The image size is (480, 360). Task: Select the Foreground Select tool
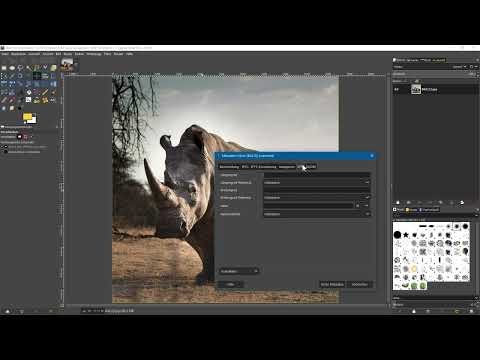53,68
